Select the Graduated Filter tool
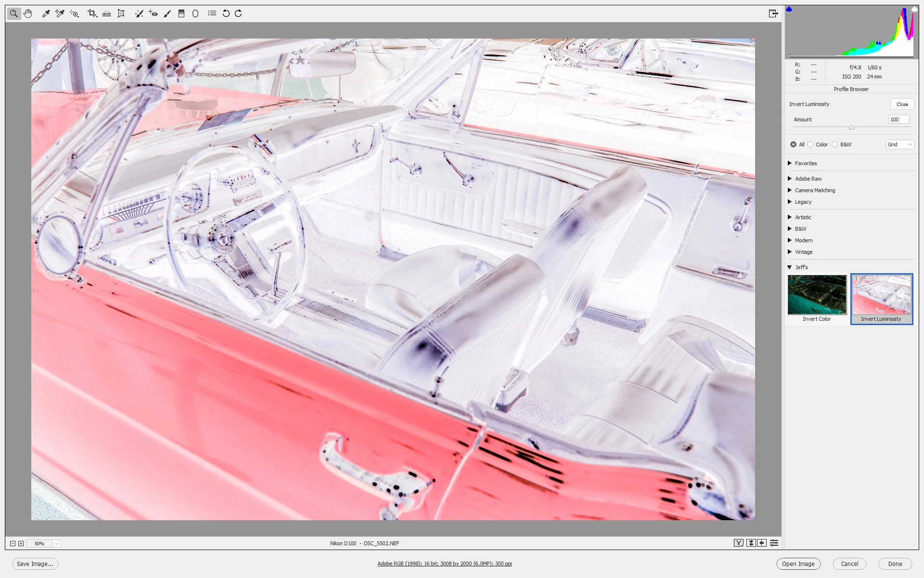Image resolution: width=924 pixels, height=578 pixels. pos(181,13)
